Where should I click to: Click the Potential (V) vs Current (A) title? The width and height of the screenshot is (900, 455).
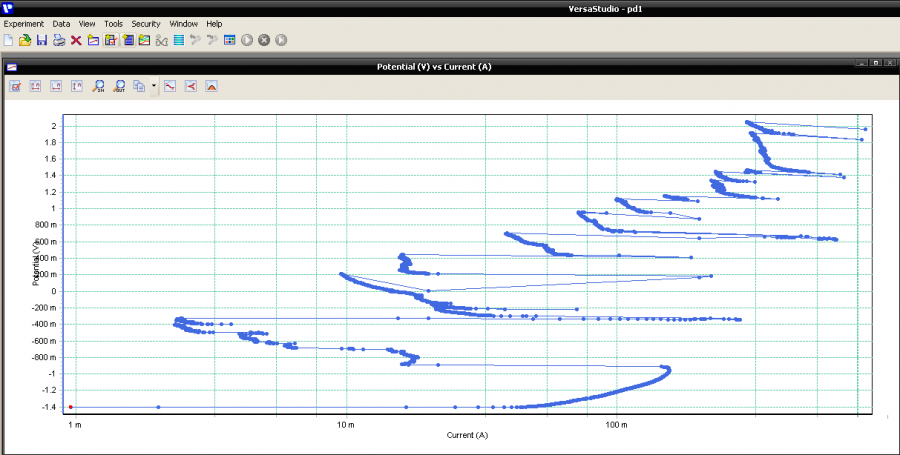click(x=434, y=67)
